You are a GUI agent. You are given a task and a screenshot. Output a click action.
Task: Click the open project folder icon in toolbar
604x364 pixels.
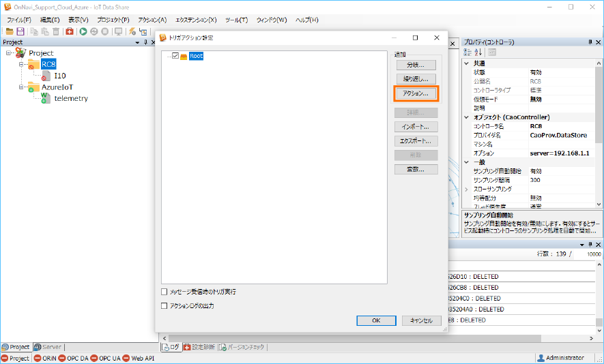(10, 31)
